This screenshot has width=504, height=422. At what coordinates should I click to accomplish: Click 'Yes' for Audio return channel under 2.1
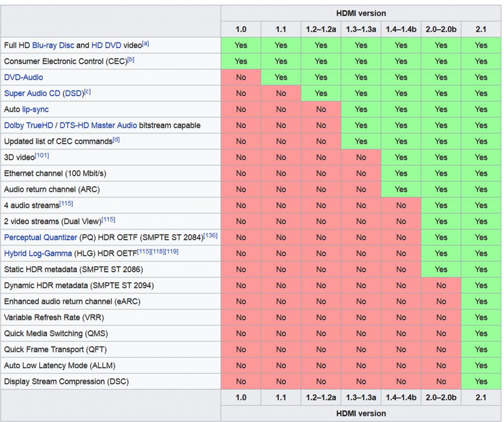481,189
